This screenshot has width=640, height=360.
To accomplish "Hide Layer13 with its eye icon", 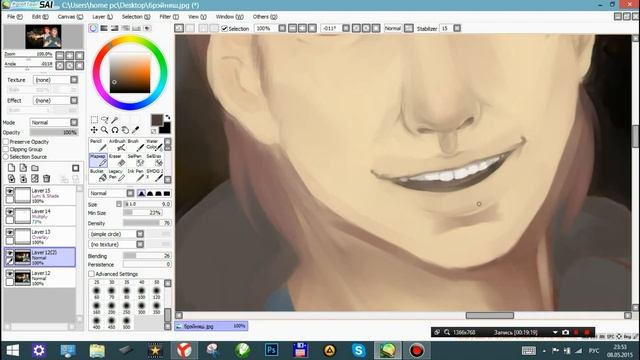I will [x=10, y=232].
